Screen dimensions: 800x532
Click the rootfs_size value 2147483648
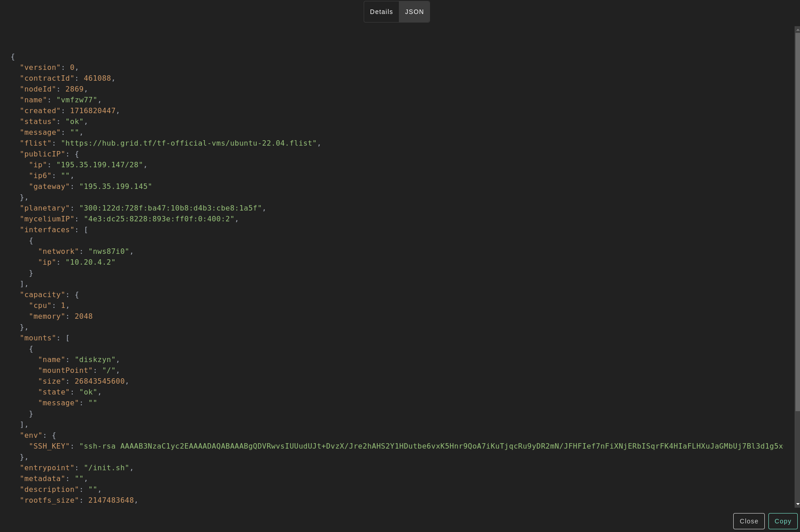click(x=111, y=500)
